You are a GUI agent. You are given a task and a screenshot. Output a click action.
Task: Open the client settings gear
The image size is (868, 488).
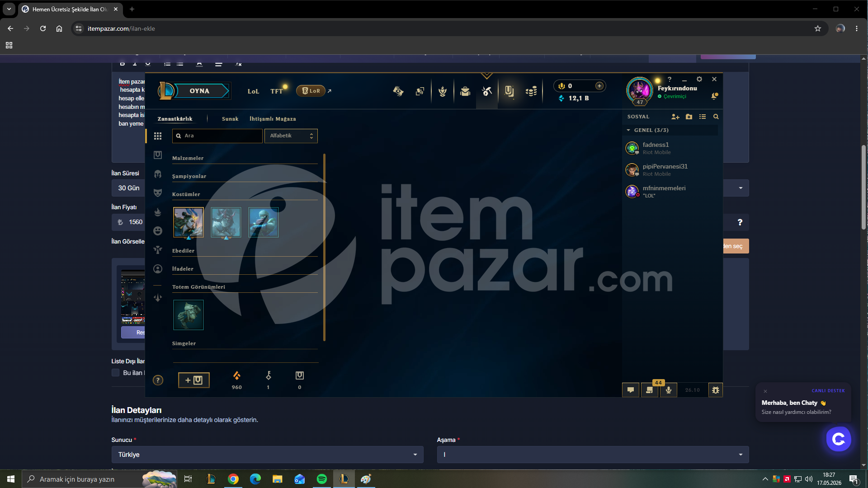click(699, 79)
